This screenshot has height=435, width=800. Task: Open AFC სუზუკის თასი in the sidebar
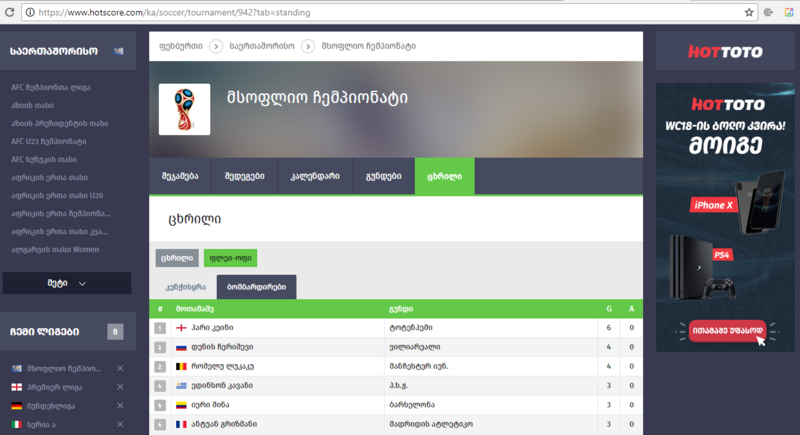pyautogui.click(x=44, y=159)
